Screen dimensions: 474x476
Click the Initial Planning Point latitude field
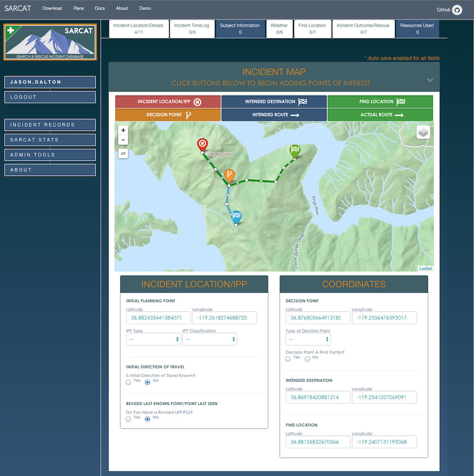(x=158, y=318)
